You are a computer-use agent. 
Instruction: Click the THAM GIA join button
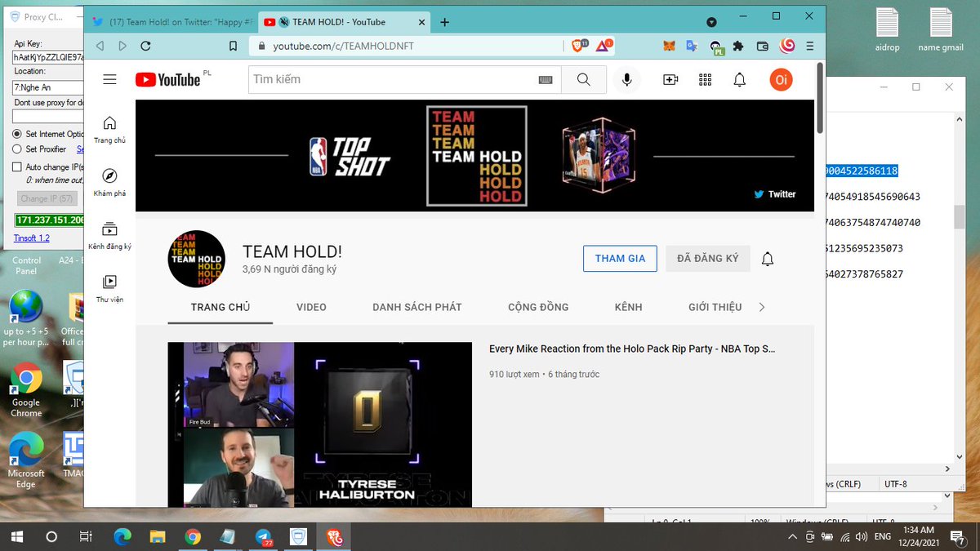point(620,259)
